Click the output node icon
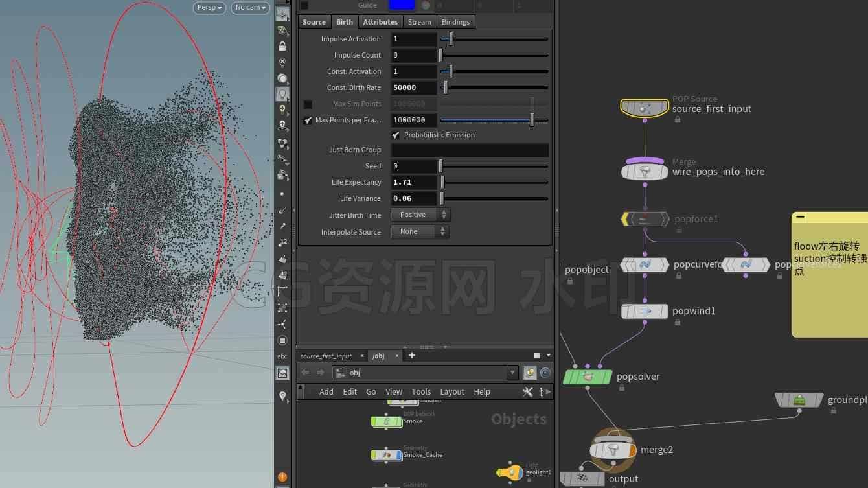 (x=582, y=479)
